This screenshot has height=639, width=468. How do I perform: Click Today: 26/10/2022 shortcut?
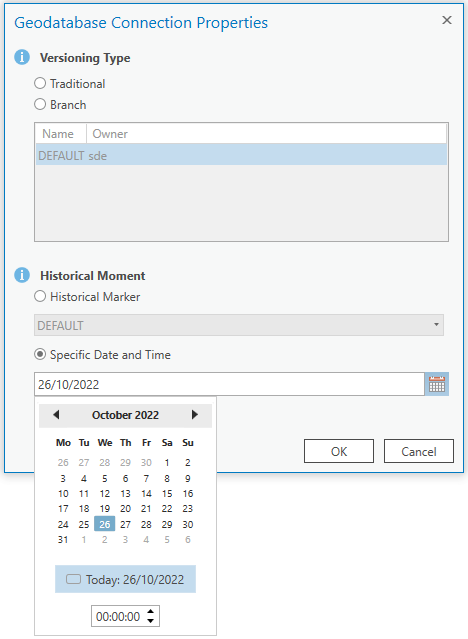pos(125,579)
